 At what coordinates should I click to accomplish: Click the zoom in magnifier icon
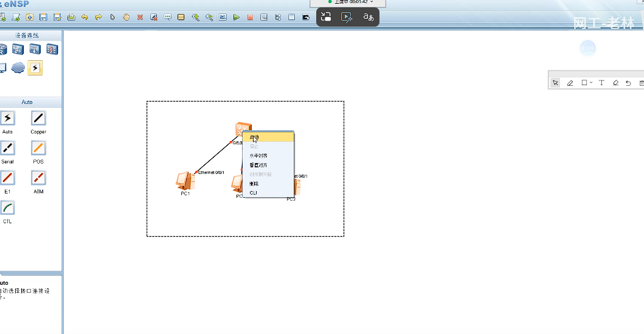click(195, 17)
